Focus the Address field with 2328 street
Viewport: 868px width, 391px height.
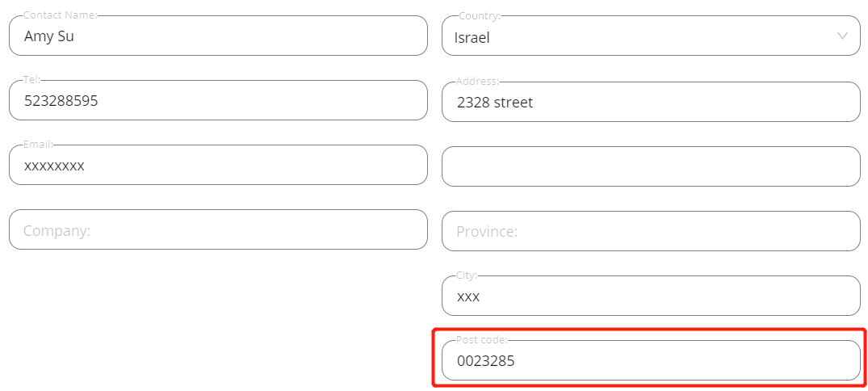pos(651,102)
